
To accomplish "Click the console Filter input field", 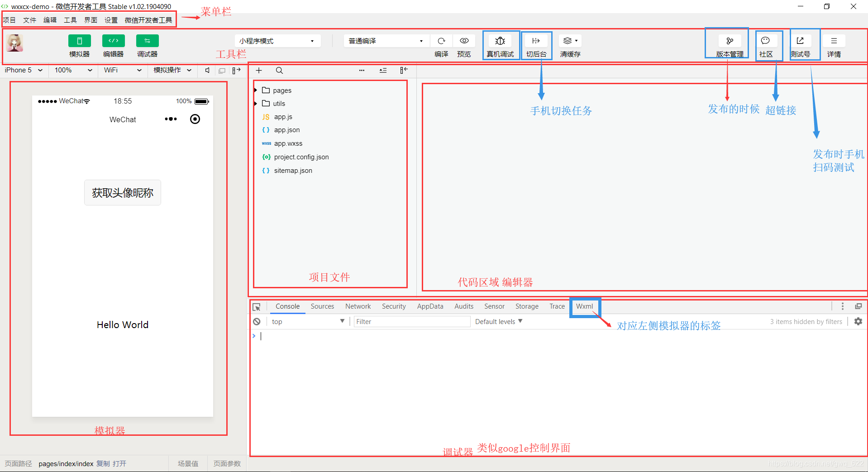I will 412,321.
